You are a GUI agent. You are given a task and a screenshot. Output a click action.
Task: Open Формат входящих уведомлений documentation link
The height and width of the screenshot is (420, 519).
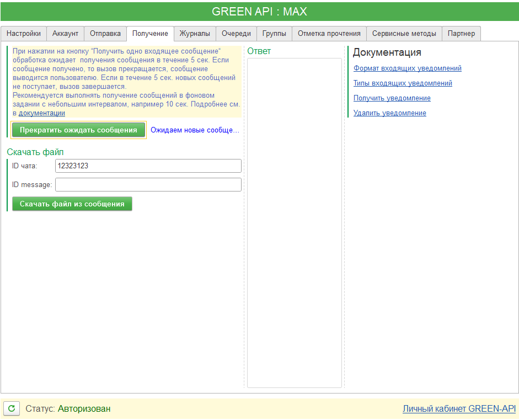tap(407, 68)
